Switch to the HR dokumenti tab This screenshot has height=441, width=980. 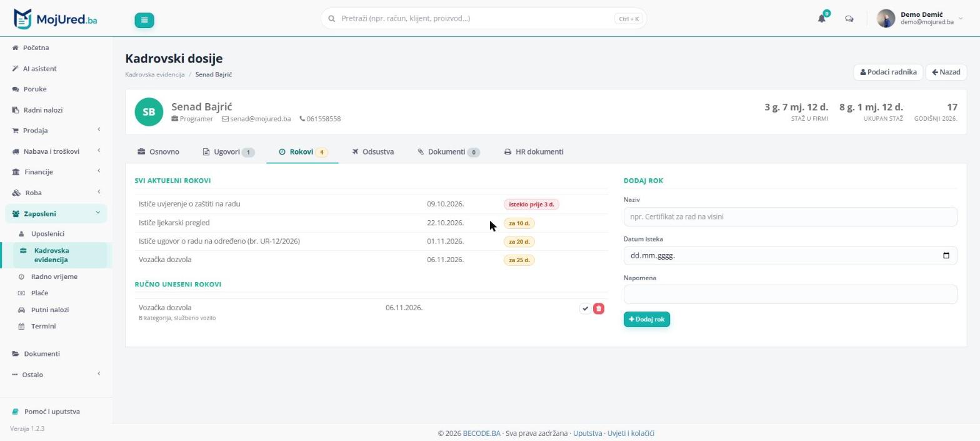(534, 152)
